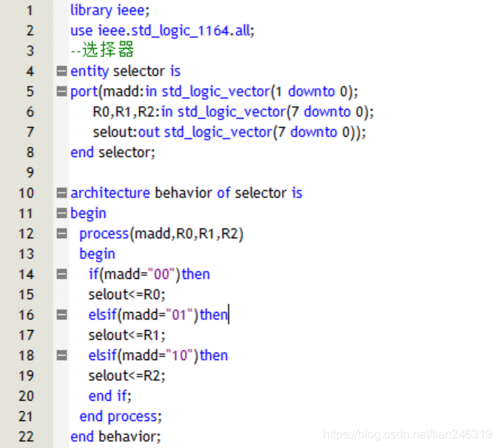Collapse the architecture behavior fold on line 10

click(62, 193)
